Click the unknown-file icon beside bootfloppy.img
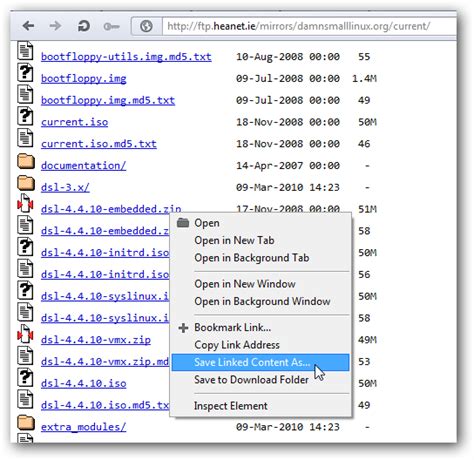This screenshot has height=460, width=474. (25, 72)
